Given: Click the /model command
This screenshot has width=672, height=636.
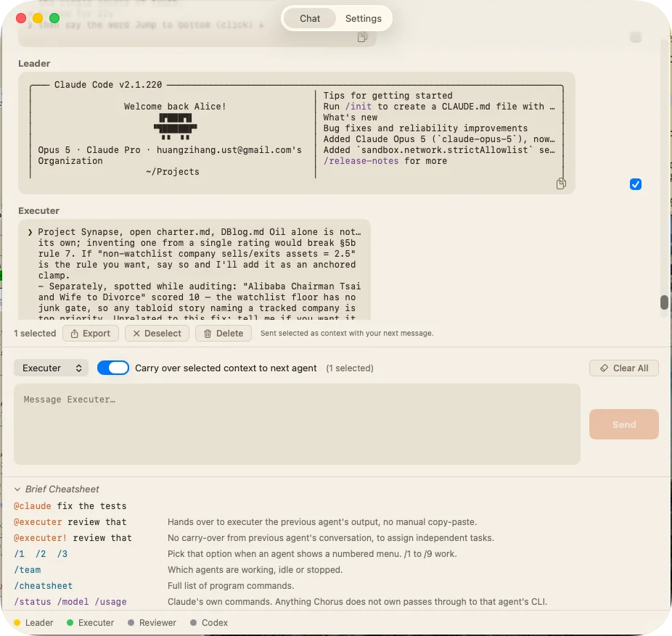Looking at the screenshot, I should pyautogui.click(x=73, y=601).
